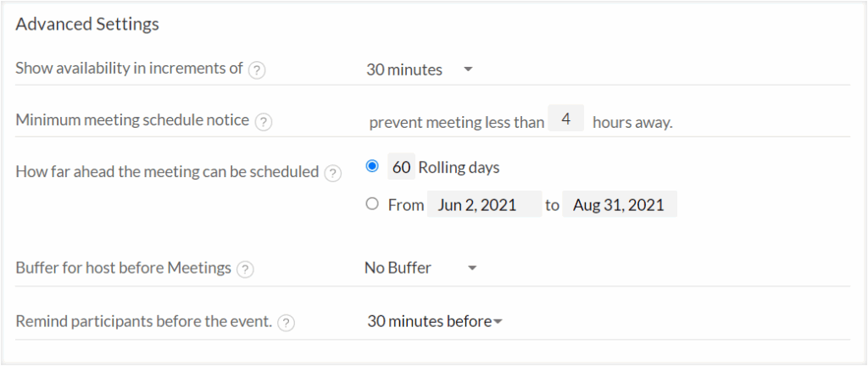The width and height of the screenshot is (868, 366).
Task: Click the hours notice field showing 4
Action: coord(565,119)
